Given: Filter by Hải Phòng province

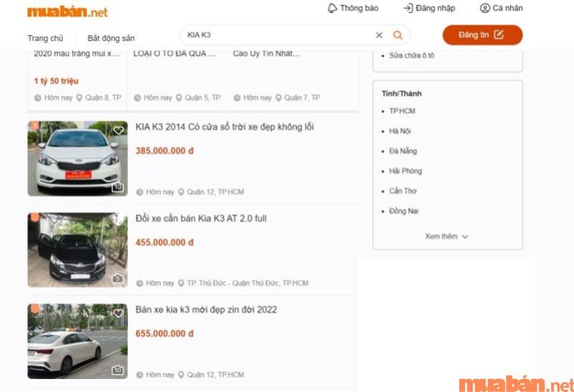Looking at the screenshot, I should coord(405,171).
